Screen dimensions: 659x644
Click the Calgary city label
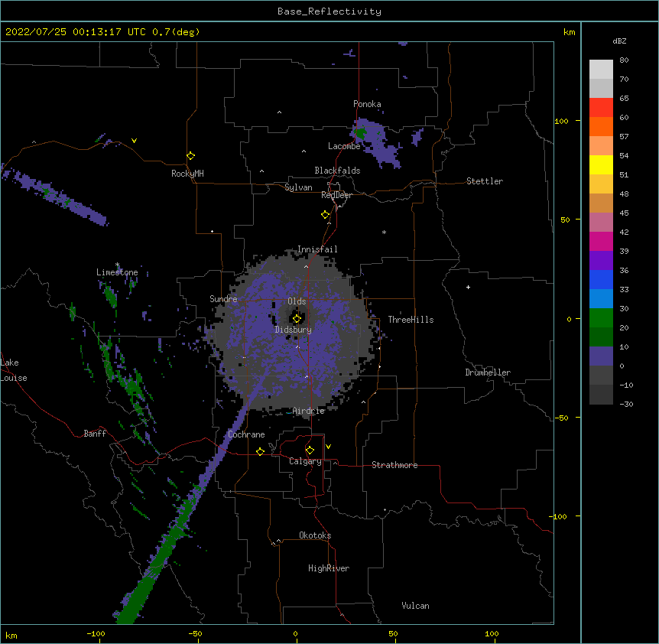[306, 461]
